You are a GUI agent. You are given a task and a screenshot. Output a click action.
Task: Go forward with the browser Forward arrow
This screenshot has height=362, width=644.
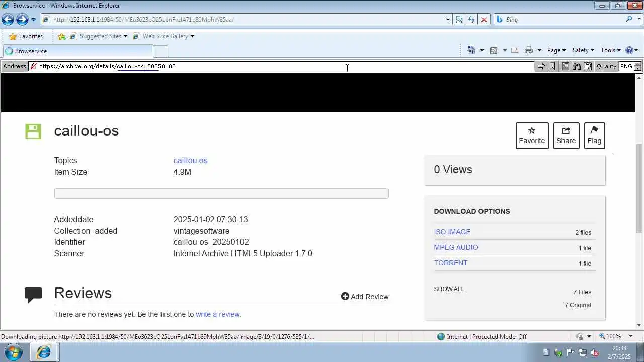(x=22, y=20)
